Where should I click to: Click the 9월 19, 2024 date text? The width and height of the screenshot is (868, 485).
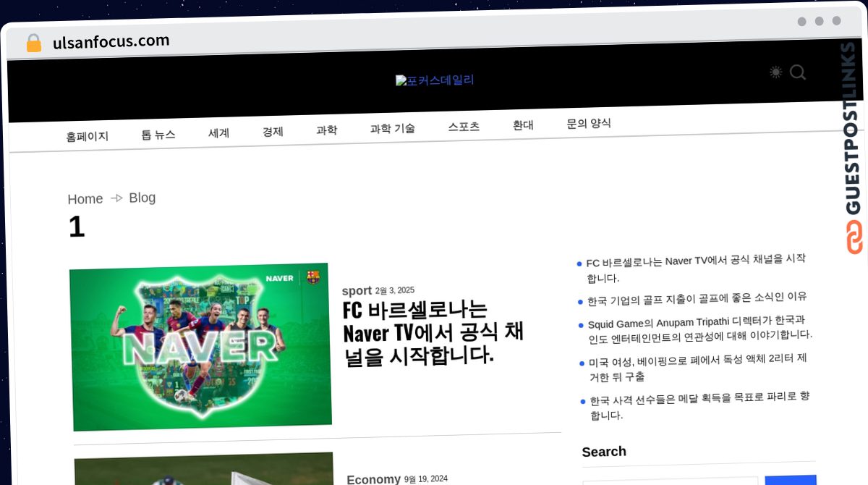coord(426,478)
